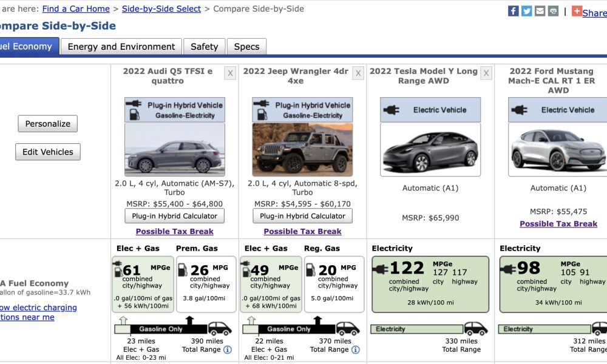The height and width of the screenshot is (364, 607).
Task: Click the "2022 Jeep Wrangler 4dr 4xe" title
Action: 296,76
